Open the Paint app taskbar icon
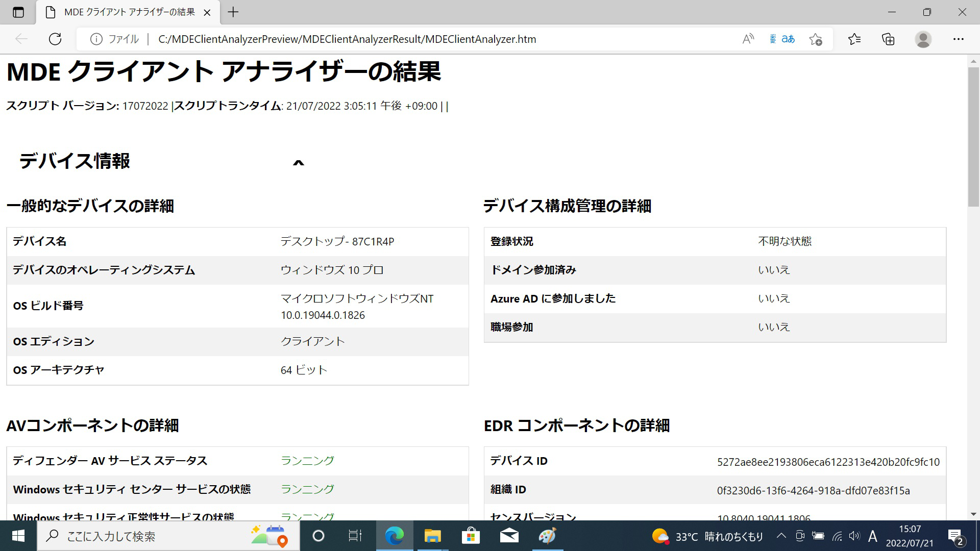 547,536
